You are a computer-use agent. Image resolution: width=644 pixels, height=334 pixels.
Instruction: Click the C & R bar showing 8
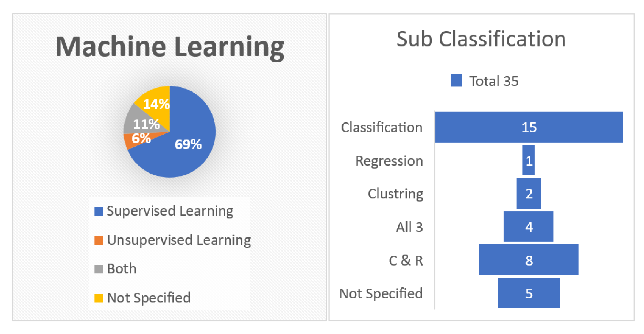click(x=528, y=260)
